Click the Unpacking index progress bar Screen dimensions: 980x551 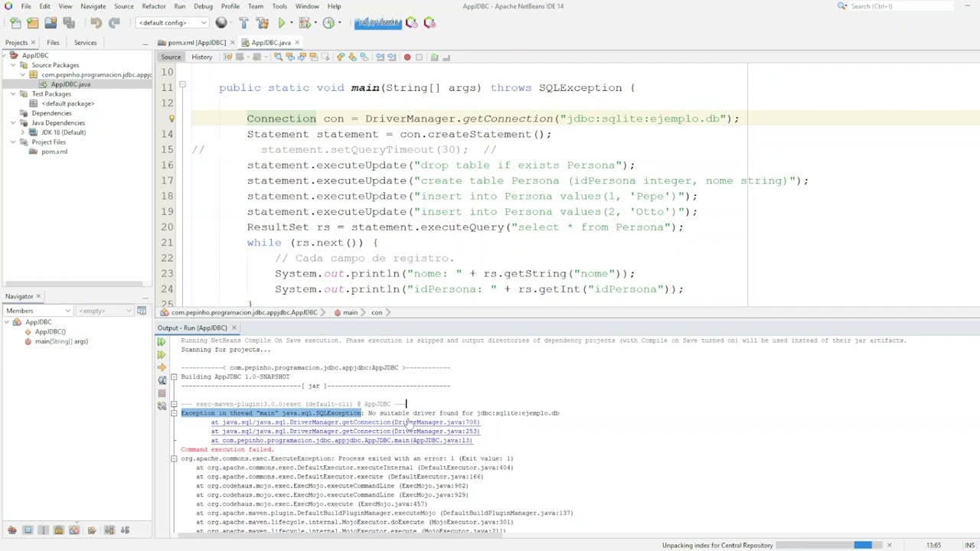tap(829, 545)
